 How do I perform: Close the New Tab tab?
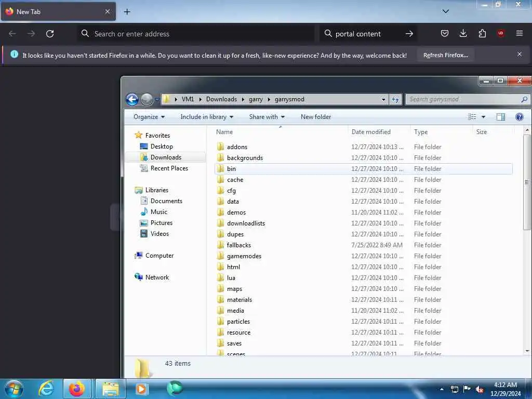(x=107, y=11)
